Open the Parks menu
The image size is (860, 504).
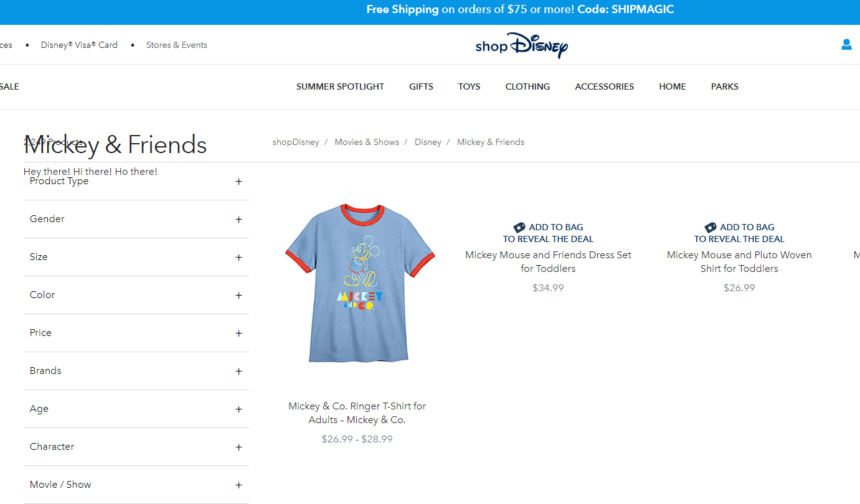[x=725, y=86]
